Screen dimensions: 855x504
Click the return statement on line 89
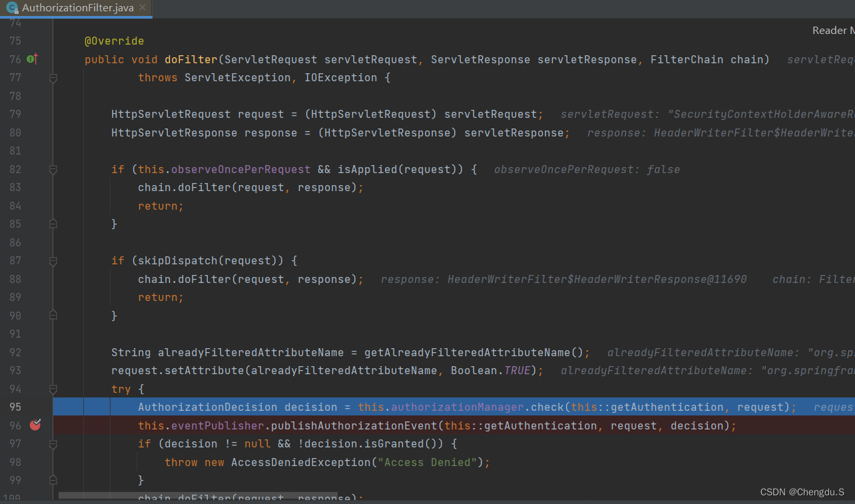(160, 297)
